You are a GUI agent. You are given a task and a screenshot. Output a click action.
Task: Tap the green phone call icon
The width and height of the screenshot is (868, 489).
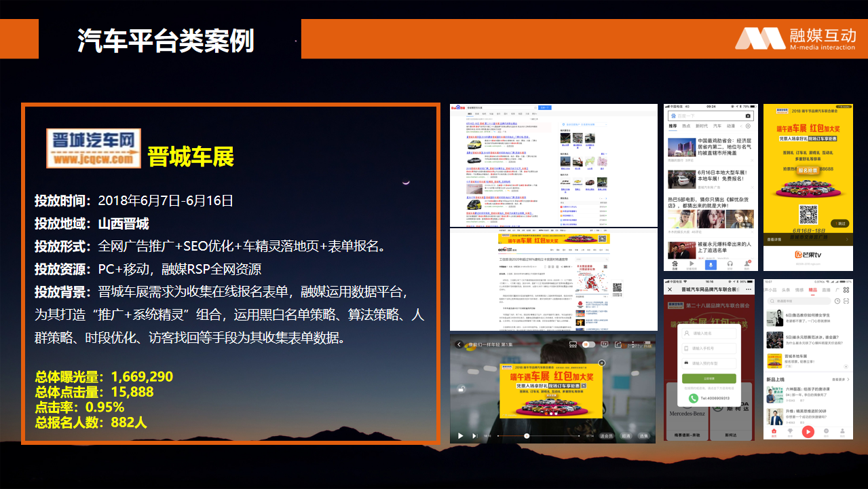click(693, 398)
